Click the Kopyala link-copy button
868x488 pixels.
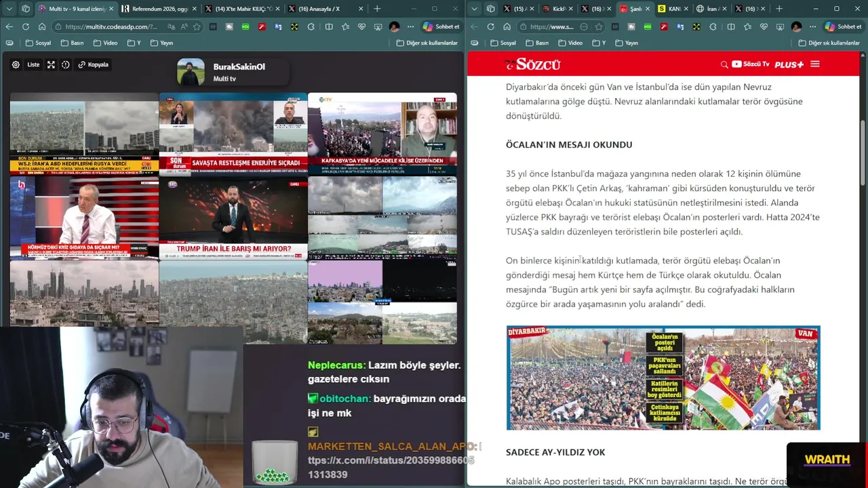(x=93, y=64)
